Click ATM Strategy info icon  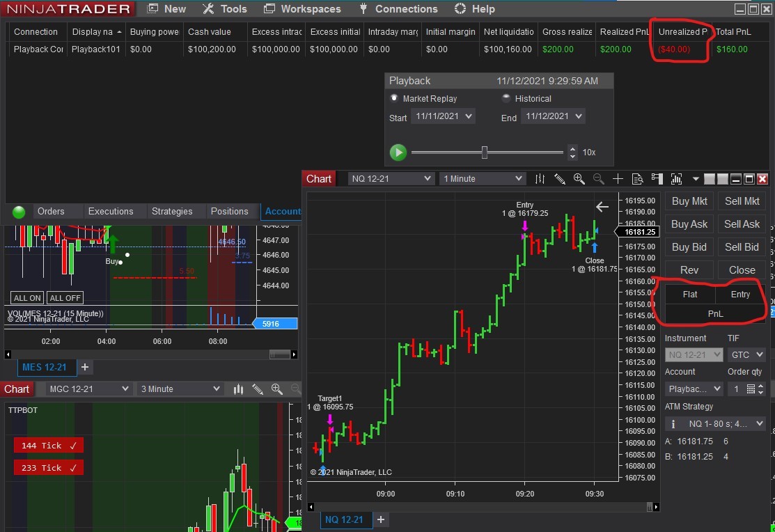coord(673,424)
